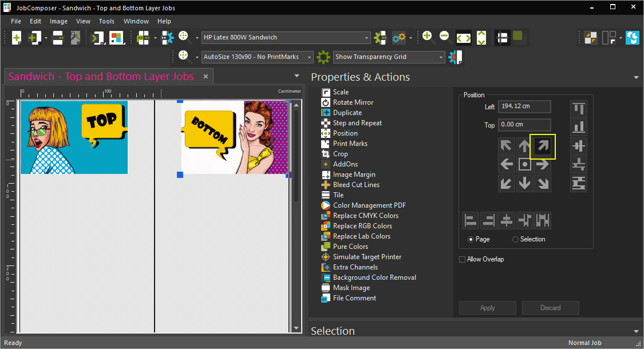Move image to left edge with left arrow
The width and height of the screenshot is (644, 349).
[506, 165]
